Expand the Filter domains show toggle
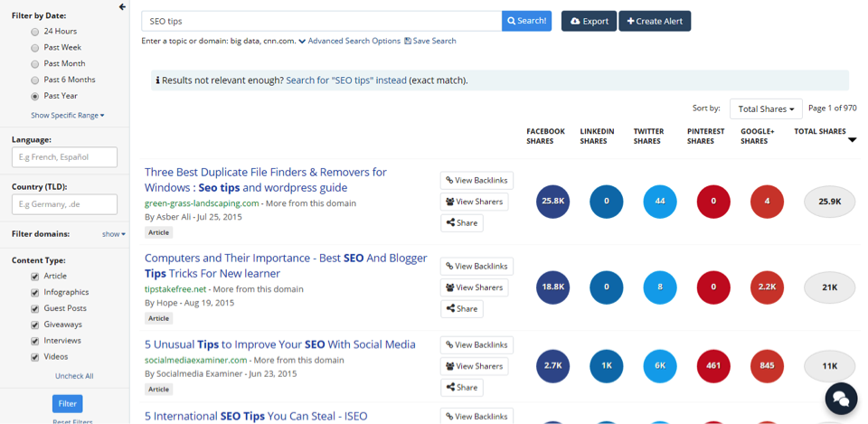868x424 pixels. tap(114, 234)
